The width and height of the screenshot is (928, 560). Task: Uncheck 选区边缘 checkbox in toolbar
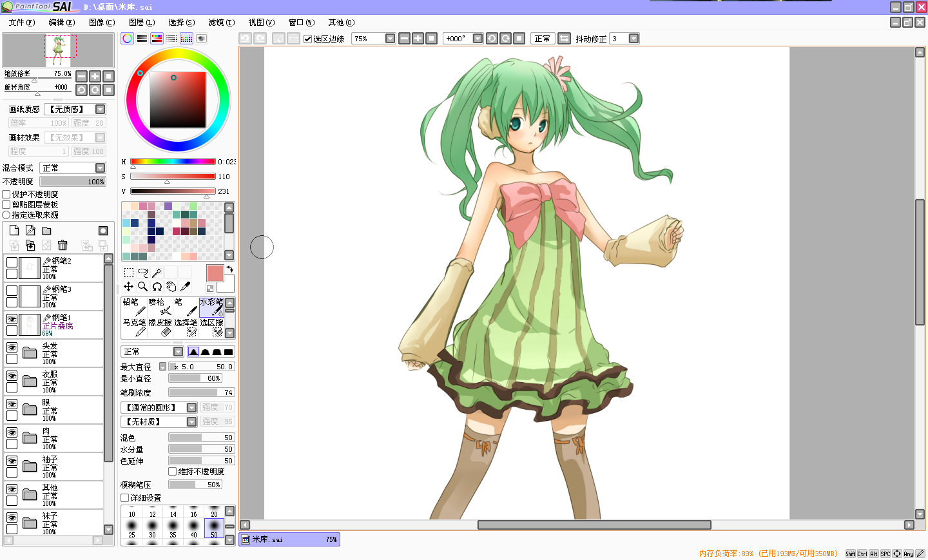pos(308,39)
